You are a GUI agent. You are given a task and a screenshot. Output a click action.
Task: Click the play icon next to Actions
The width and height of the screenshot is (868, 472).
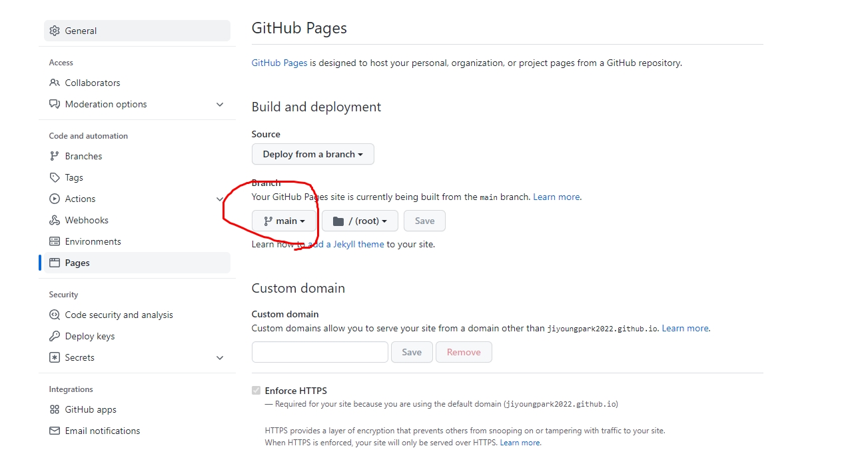coord(55,199)
